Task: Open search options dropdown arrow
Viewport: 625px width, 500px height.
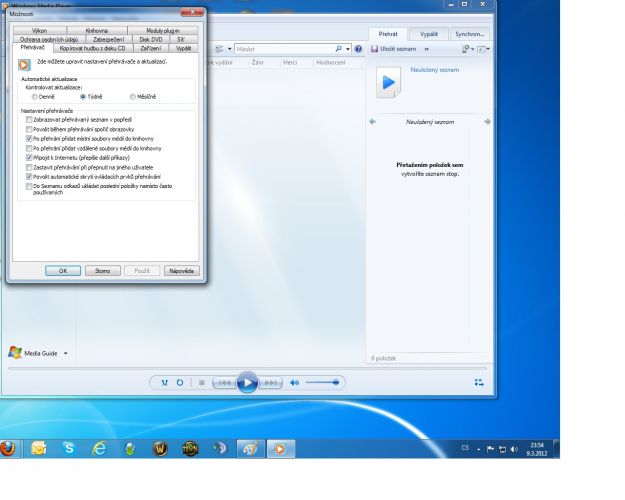Action: point(348,49)
